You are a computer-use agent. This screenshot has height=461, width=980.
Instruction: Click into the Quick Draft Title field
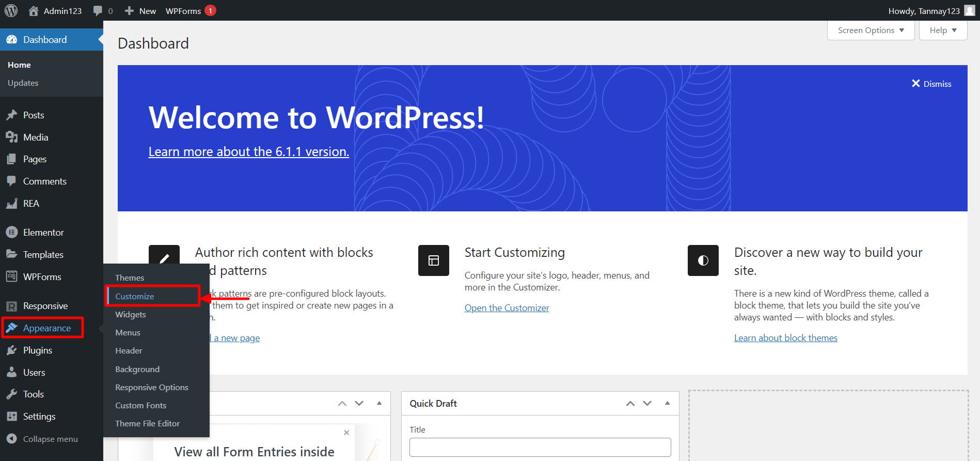point(540,447)
